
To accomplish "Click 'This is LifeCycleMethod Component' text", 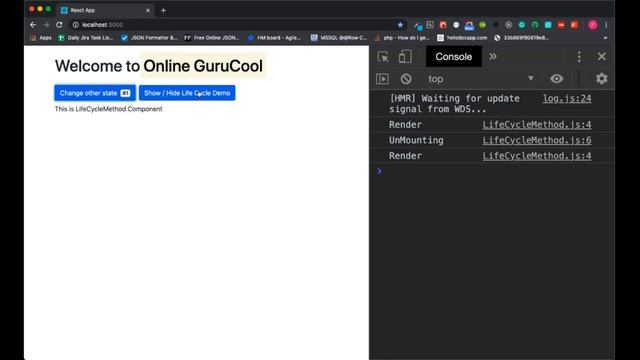I will pos(109,109).
